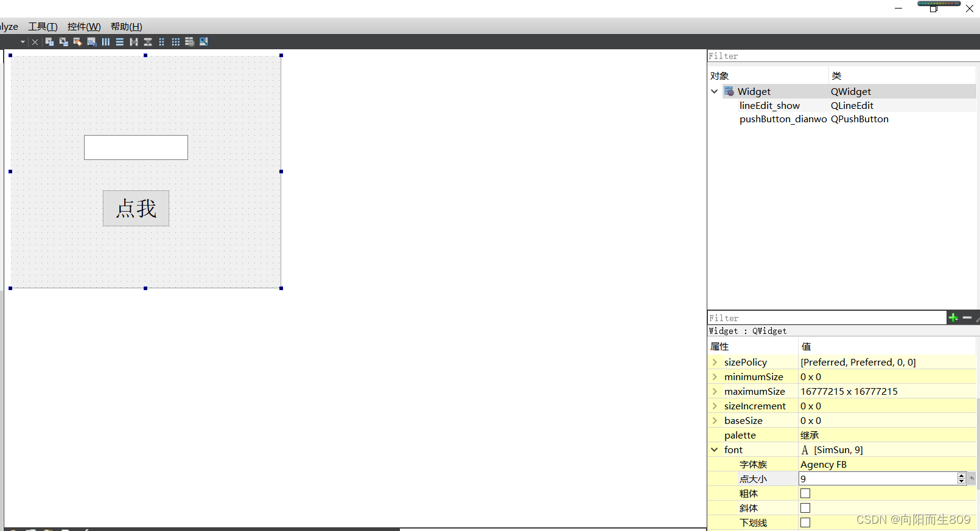Click the object inspector Filter field
Viewport: 980px width, 531px height.
(843, 56)
